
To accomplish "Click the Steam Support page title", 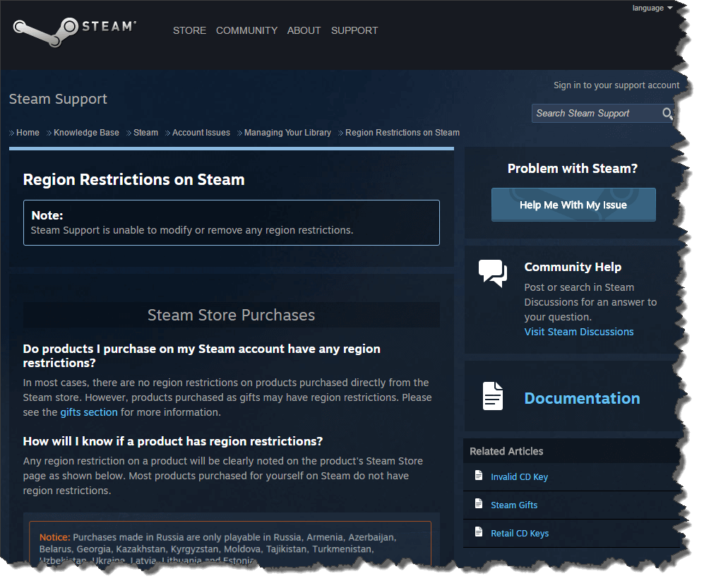I will click(x=58, y=99).
